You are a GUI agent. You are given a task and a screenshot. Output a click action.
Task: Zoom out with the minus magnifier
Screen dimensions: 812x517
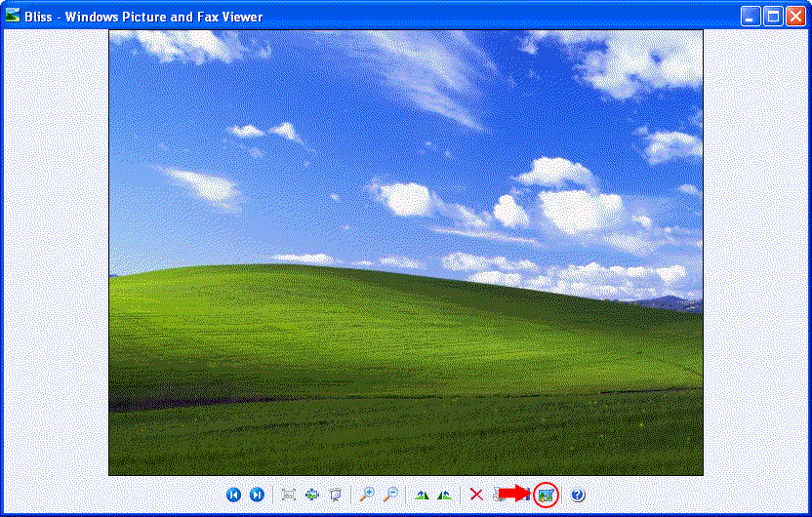click(x=390, y=495)
